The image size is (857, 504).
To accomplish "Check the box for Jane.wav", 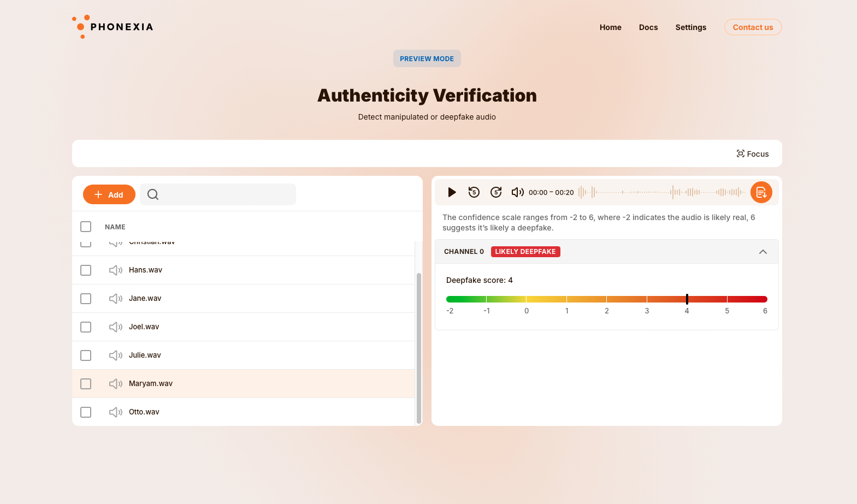I will tap(86, 299).
